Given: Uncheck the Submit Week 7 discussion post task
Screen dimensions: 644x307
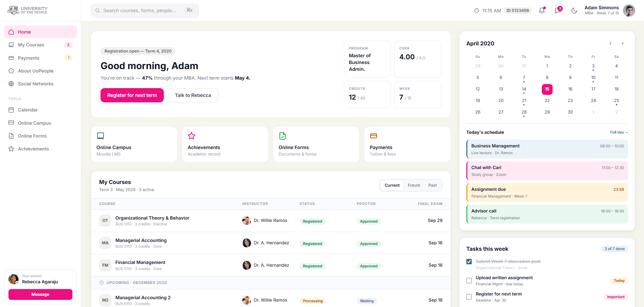Looking at the screenshot, I should 469,262.
